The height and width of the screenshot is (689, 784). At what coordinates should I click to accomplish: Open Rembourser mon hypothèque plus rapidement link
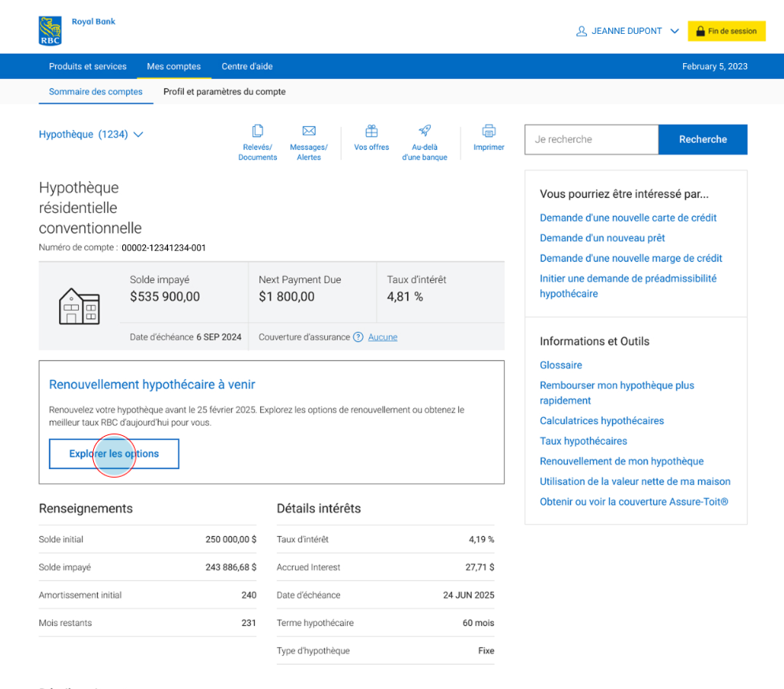coord(617,393)
